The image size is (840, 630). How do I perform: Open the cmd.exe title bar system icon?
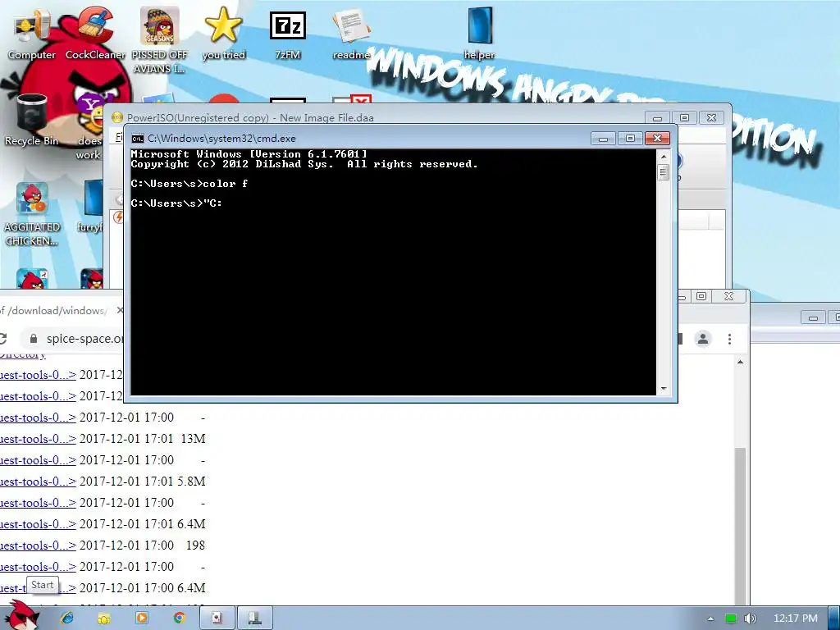coord(138,139)
